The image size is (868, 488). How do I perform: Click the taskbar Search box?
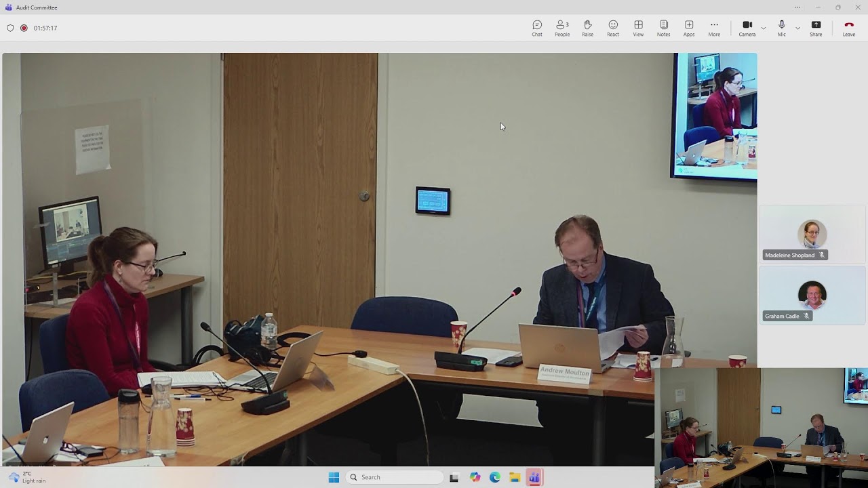click(x=395, y=477)
